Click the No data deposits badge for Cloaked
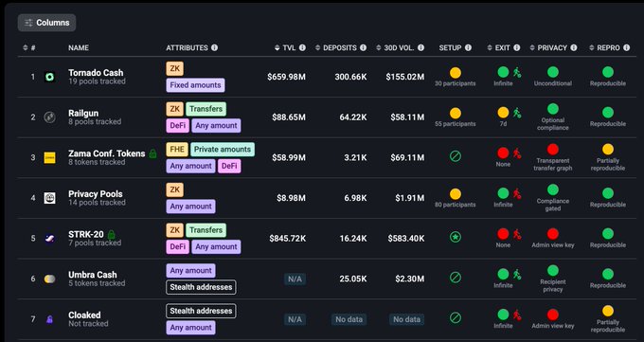Viewport: 644px width, 342px height. (x=349, y=319)
